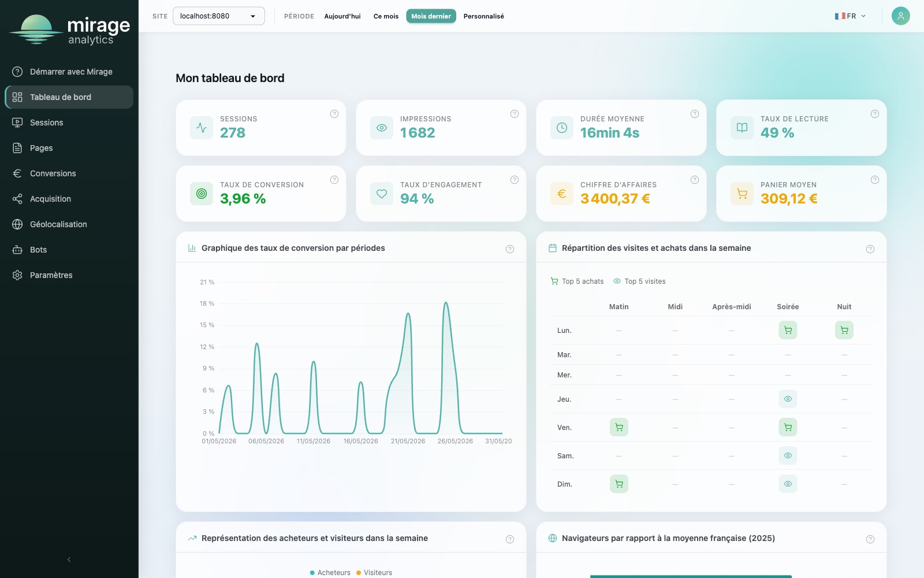Open Démarrer avec Mirage in sidebar
This screenshot has width=924, height=578.
click(x=69, y=72)
